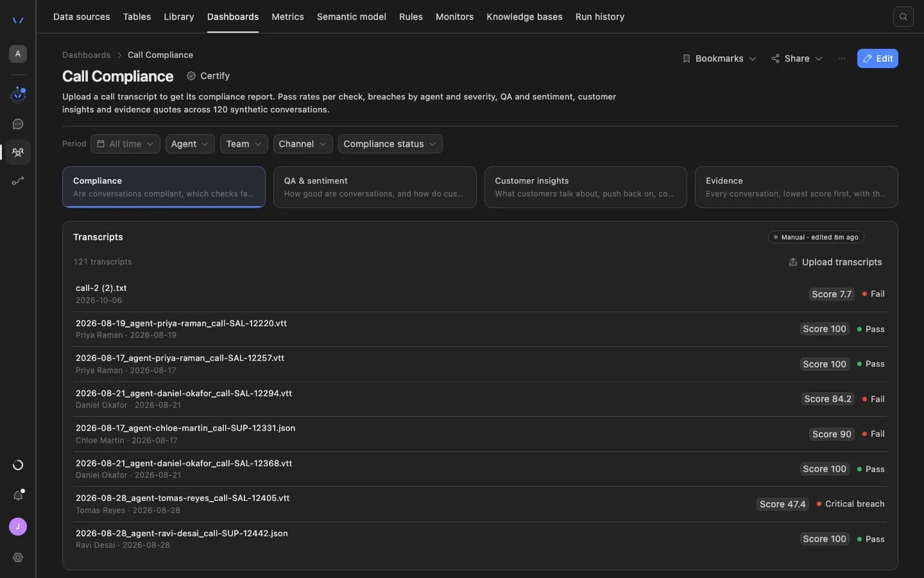Open the Tomas Reyes call-SAL-12405.vtt transcript
Viewport: 924px width, 578px height.
click(480, 504)
